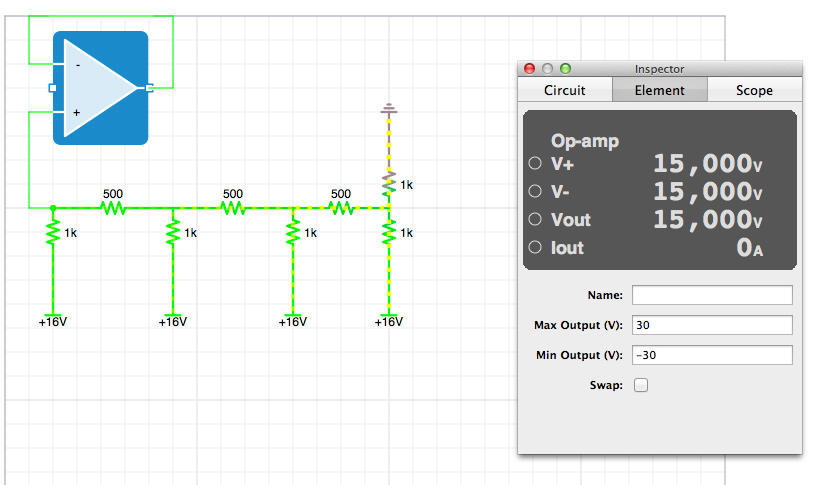This screenshot has height=485, width=835.
Task: Select the Iout radio button
Action: (535, 247)
